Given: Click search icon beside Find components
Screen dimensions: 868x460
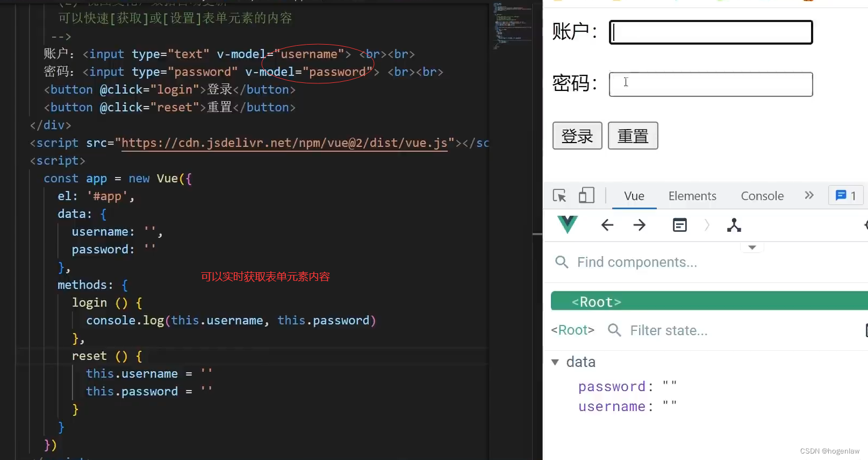Looking at the screenshot, I should [562, 262].
